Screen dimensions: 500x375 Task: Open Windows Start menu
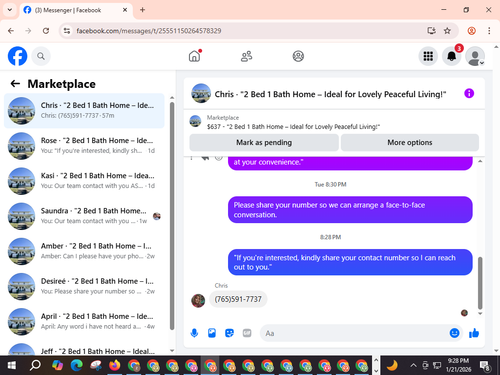click(12, 365)
